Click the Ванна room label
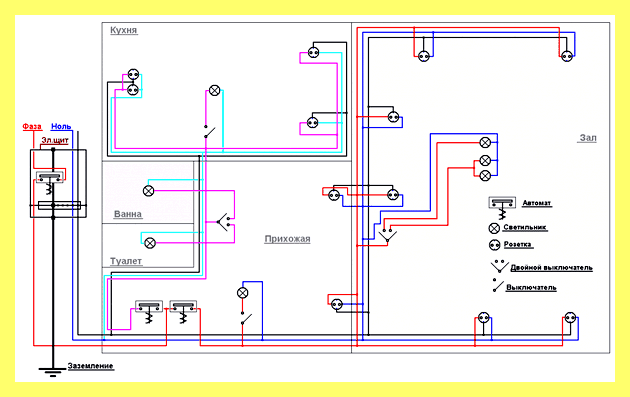This screenshot has height=397, width=630. 128,214
